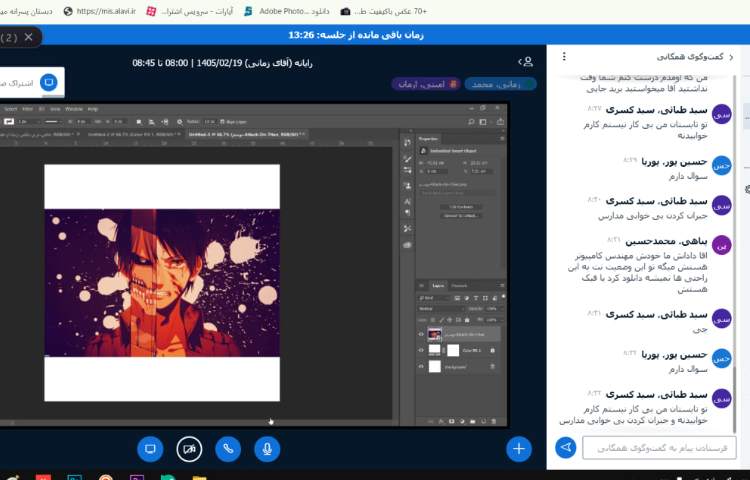Toggle the webcam button in meeting controls
This screenshot has width=750, height=480.
(x=189, y=449)
